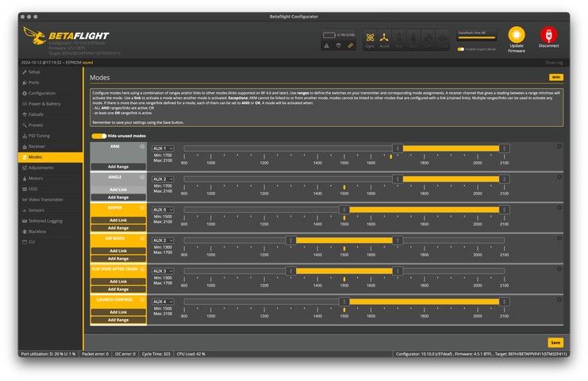Go to the Configuration tab
The image size is (588, 381).
pyautogui.click(x=50, y=93)
